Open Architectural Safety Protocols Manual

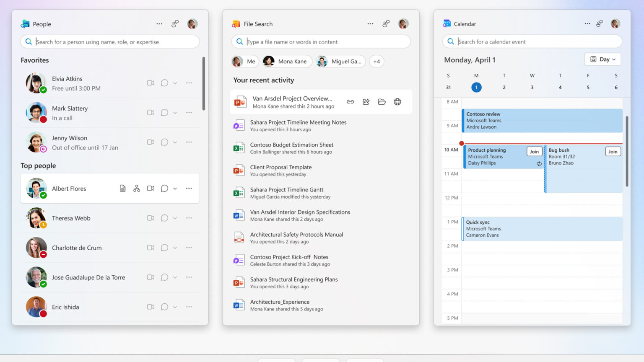pos(321,238)
